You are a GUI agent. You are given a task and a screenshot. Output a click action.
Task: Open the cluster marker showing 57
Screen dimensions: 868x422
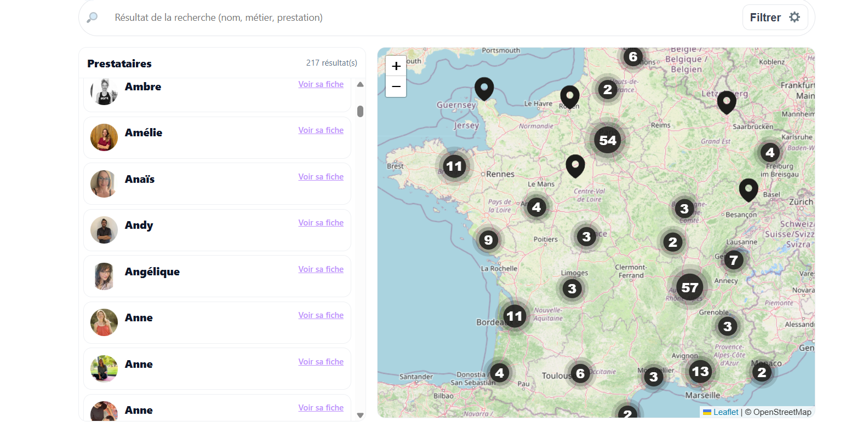click(x=690, y=287)
